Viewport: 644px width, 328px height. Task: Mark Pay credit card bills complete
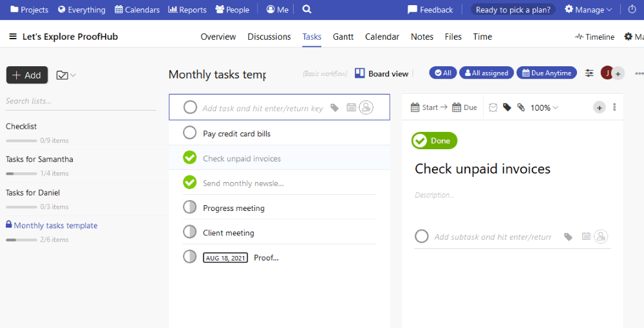coord(190,133)
